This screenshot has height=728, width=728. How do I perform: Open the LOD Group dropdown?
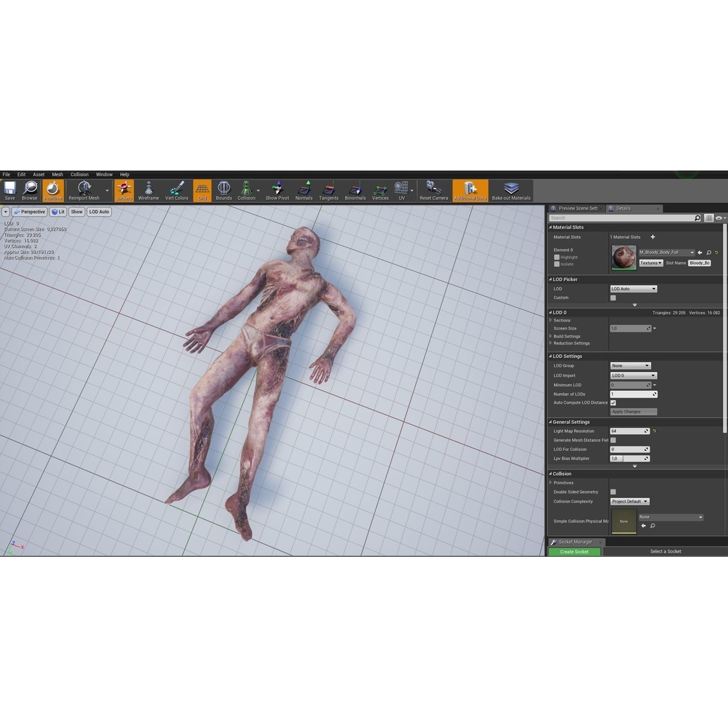tap(630, 365)
